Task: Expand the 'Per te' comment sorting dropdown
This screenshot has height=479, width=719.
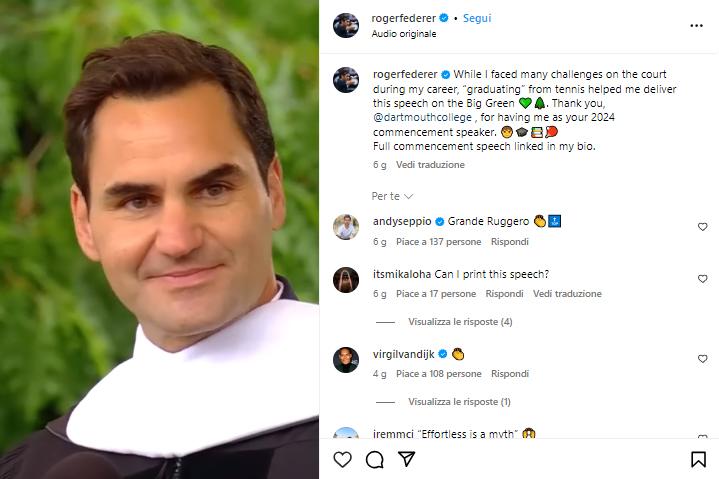Action: [x=392, y=196]
